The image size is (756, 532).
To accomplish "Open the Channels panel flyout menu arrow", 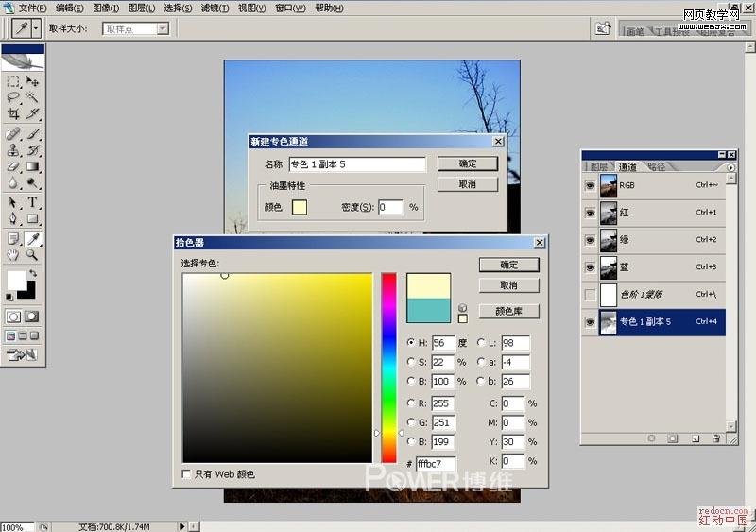I will pyautogui.click(x=730, y=167).
